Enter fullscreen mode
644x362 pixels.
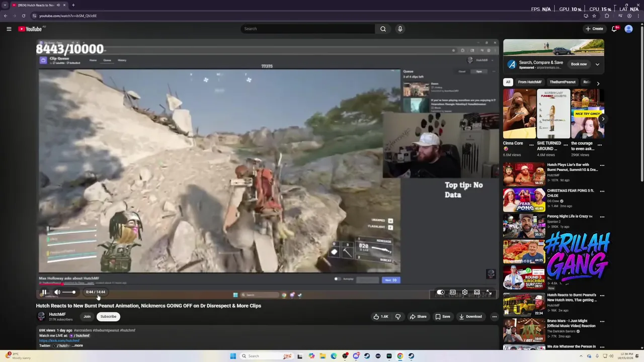(489, 292)
